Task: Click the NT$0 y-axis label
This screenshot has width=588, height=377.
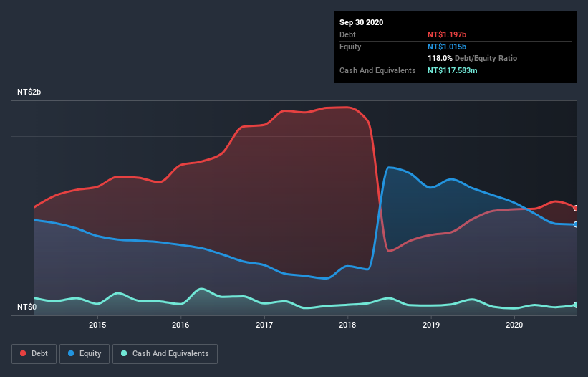Action: click(x=27, y=307)
